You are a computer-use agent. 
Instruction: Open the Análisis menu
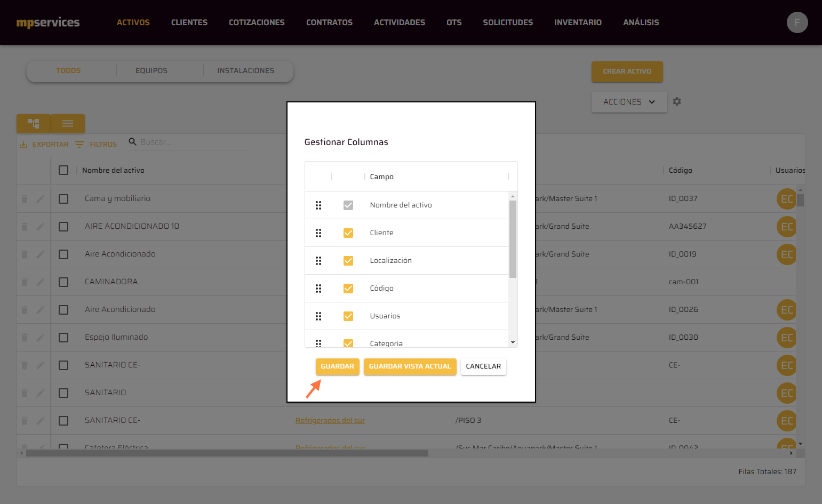click(641, 22)
